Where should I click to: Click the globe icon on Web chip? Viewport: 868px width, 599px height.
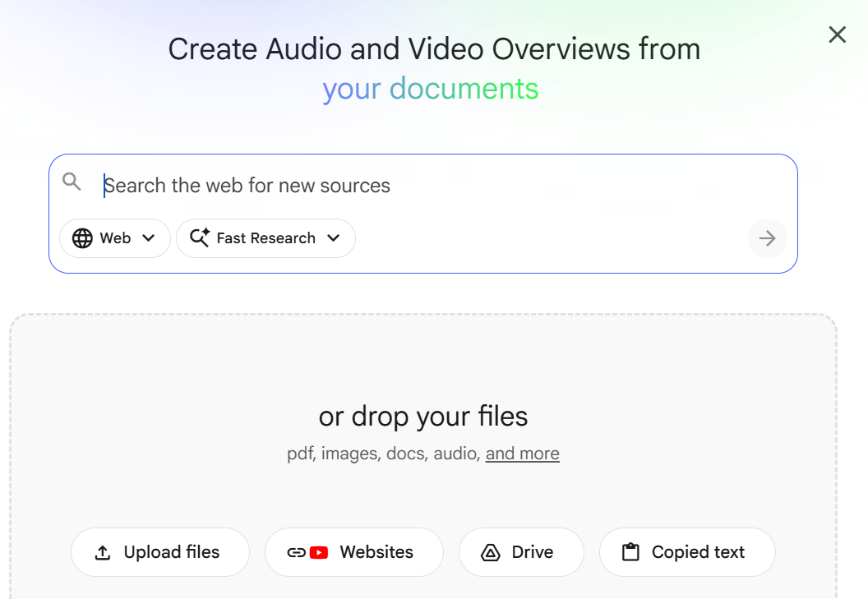point(82,238)
